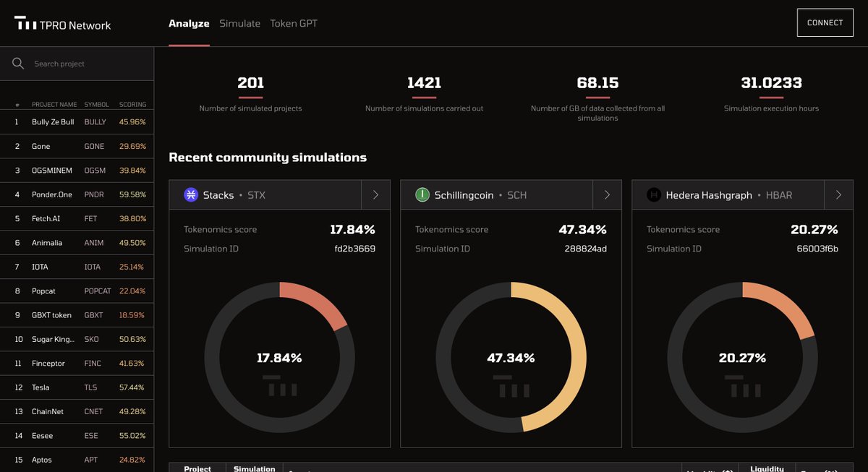Click the Schillingcoin 47.34% donut chart
Image resolution: width=868 pixels, height=472 pixels.
point(511,357)
